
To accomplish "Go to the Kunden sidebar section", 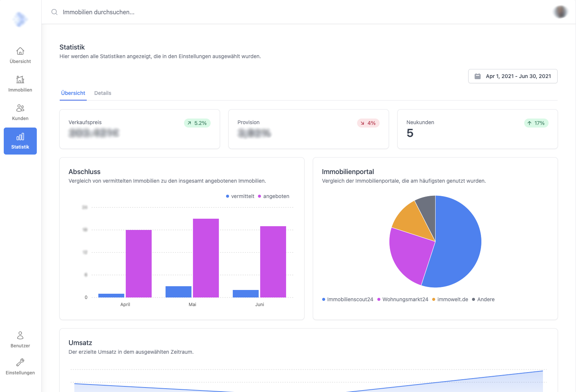I will click(x=20, y=112).
